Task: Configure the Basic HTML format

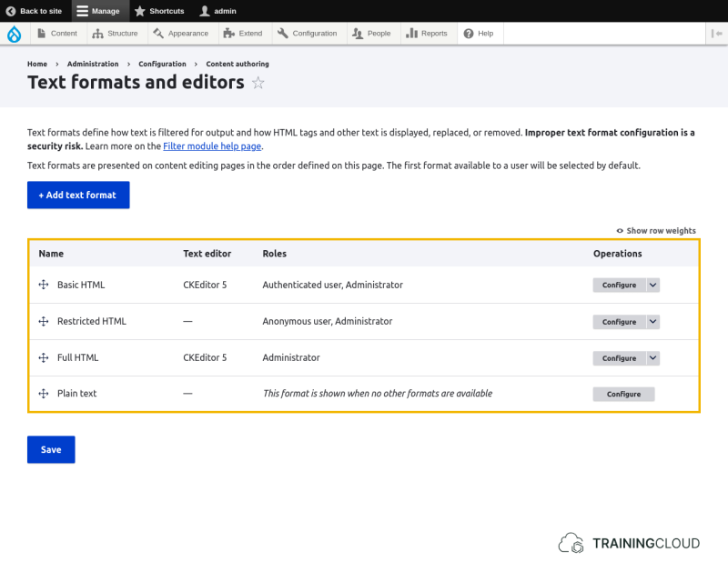Action: [x=620, y=285]
